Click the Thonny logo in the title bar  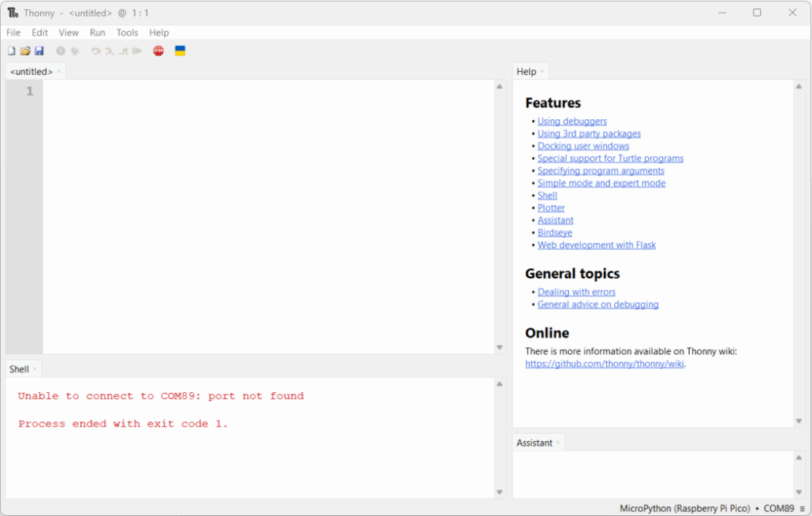[x=13, y=13]
